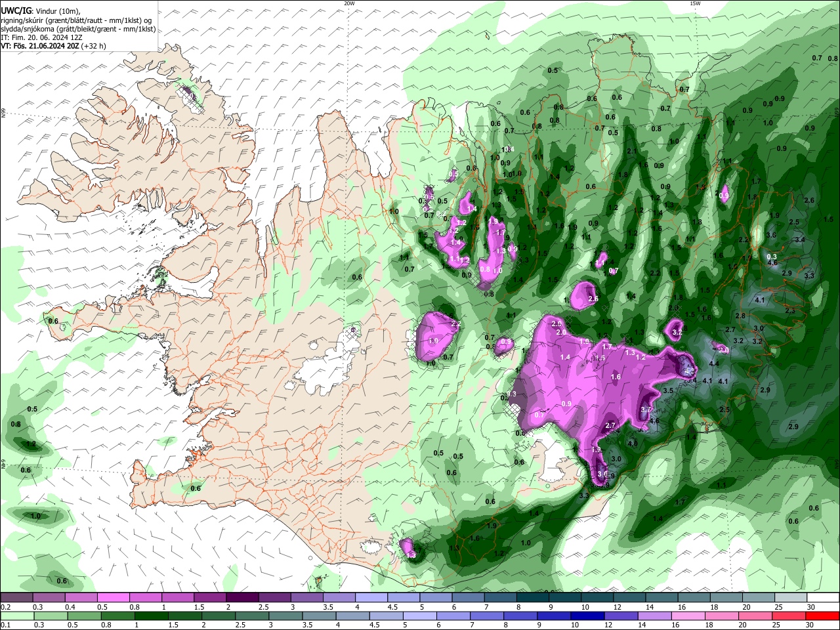The width and height of the screenshot is (840, 630).
Task: Select the lavender swatch between 4 and 4.5
Action: tap(371, 597)
